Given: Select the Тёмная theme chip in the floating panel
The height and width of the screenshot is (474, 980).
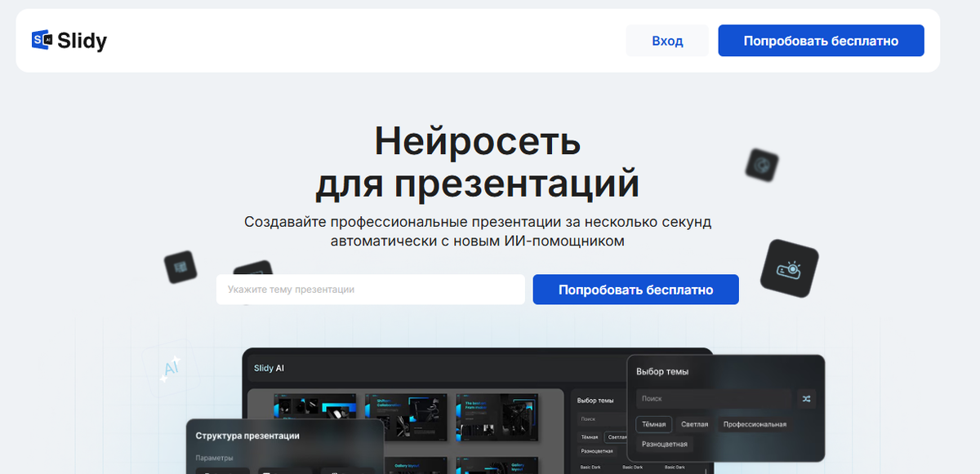Looking at the screenshot, I should (654, 424).
